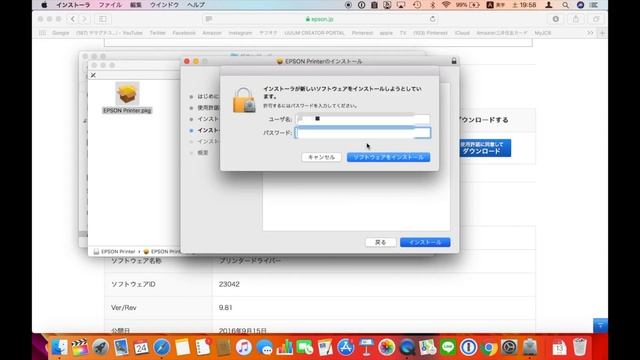This screenshot has height=360, width=640.
Task: Open 1Password in the Dock
Action: coord(469,347)
